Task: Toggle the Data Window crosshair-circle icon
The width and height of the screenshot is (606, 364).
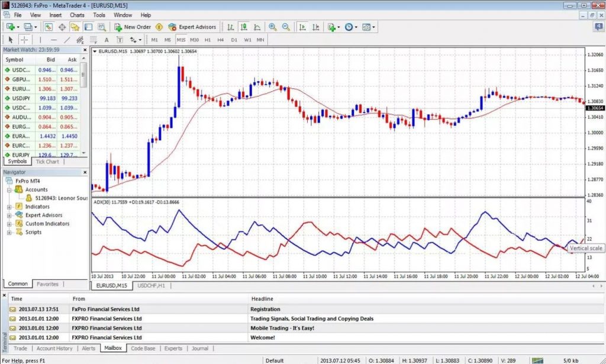Action: (x=62, y=27)
